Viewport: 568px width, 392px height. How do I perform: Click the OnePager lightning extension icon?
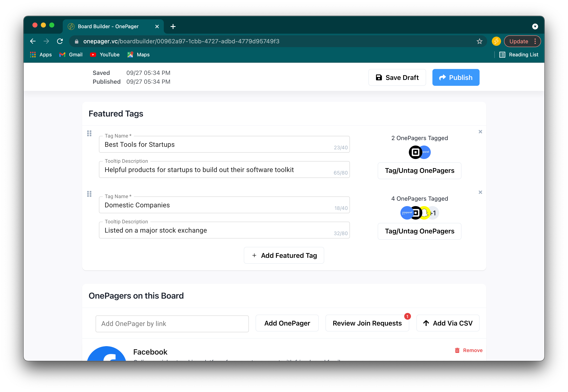pyautogui.click(x=496, y=41)
